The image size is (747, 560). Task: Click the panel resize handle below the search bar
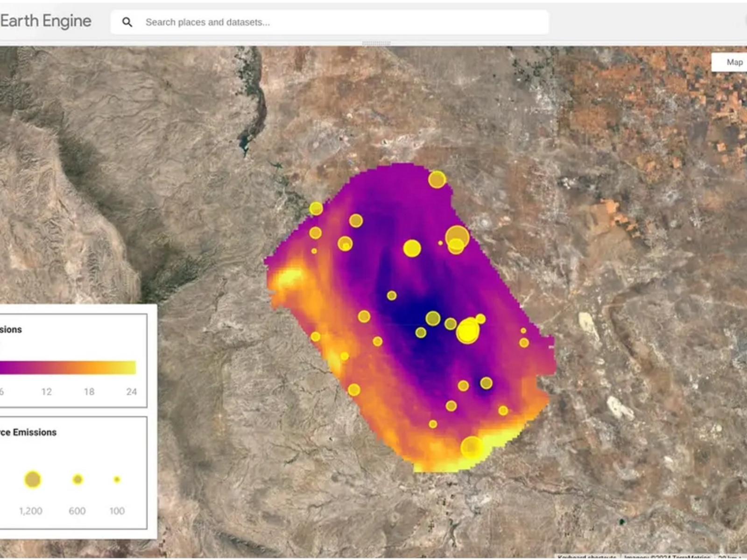coord(376,43)
